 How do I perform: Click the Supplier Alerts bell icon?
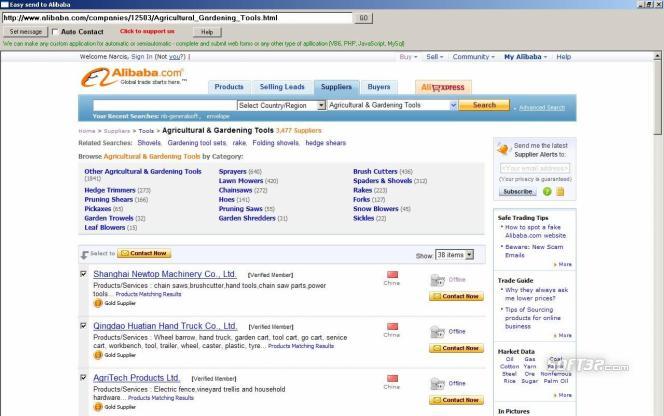click(504, 149)
